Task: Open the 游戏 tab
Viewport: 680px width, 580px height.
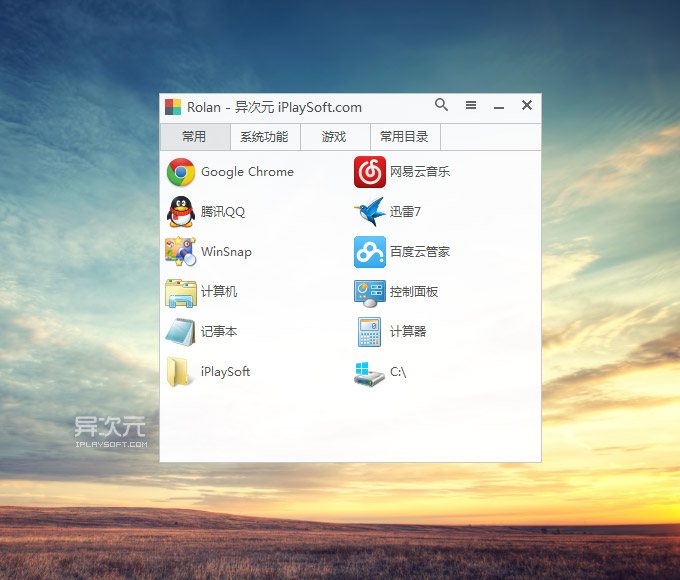Action: coord(335,137)
